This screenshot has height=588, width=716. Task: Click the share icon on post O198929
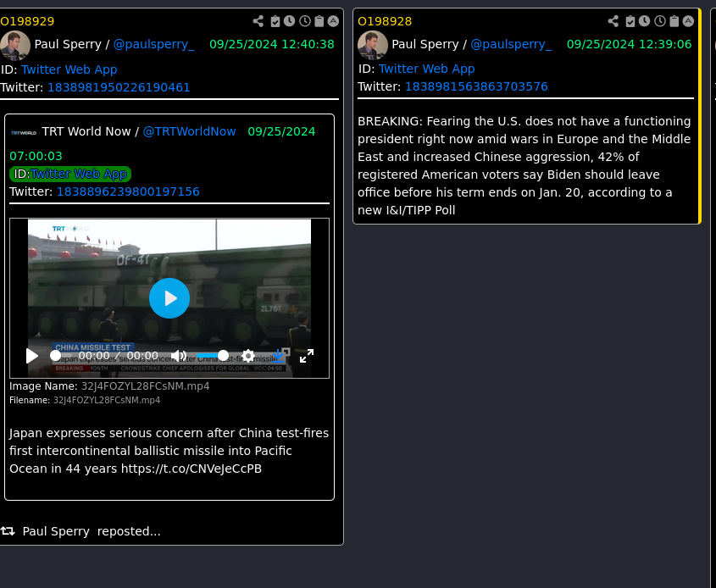(x=258, y=21)
